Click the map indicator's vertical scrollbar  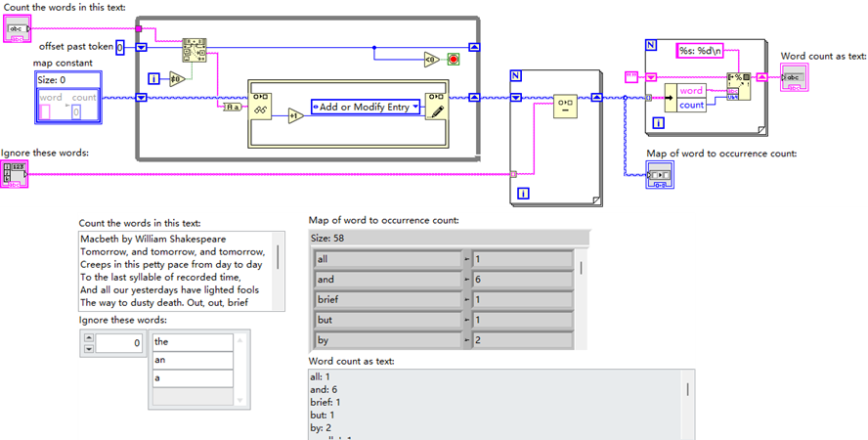(x=581, y=299)
